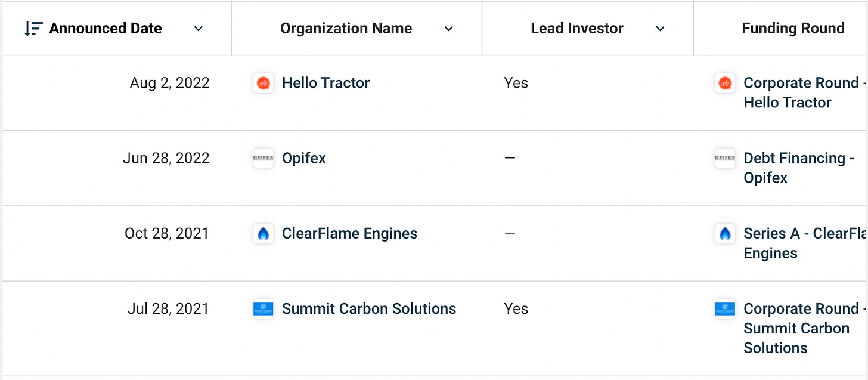This screenshot has height=380, width=868.
Task: Open the Summit Carbon Solutions organization link
Action: [369, 308]
